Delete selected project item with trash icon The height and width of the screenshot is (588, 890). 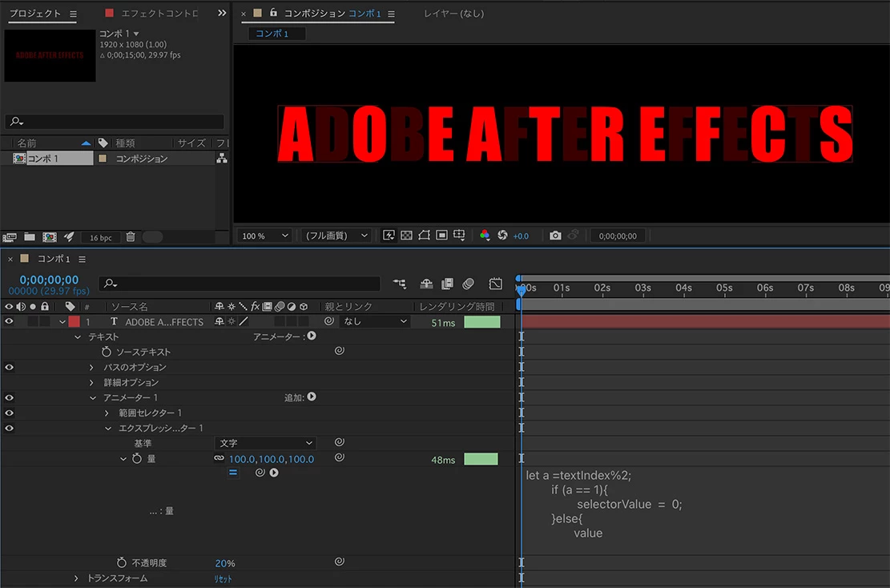pos(131,236)
